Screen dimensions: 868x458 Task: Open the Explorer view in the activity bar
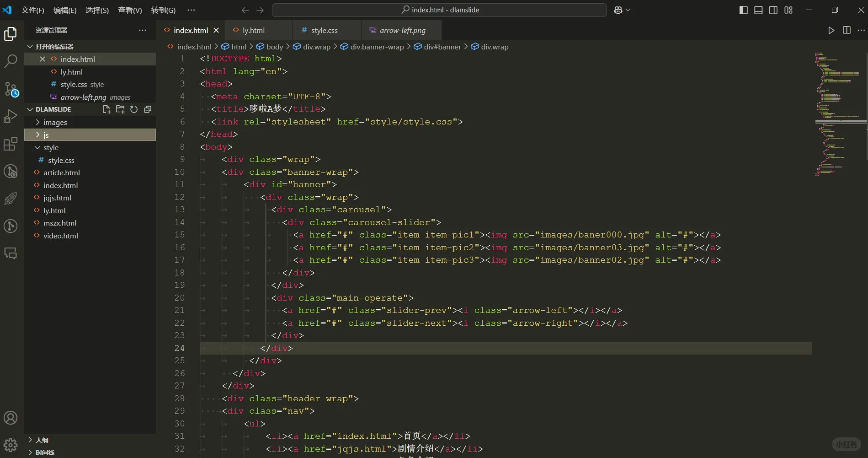coord(11,34)
